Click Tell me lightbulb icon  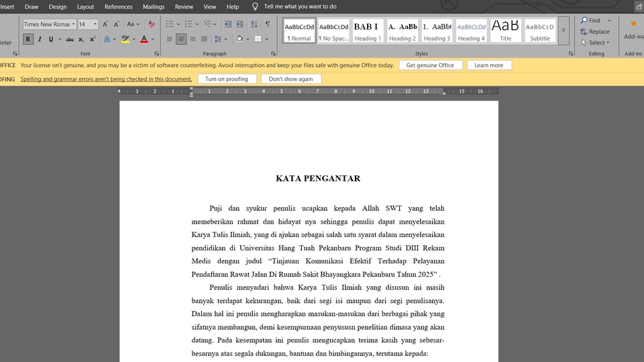[255, 7]
